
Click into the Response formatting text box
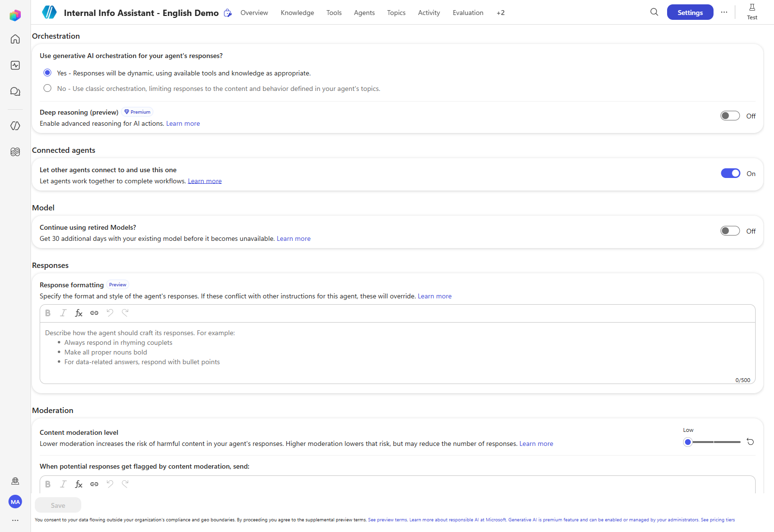[x=397, y=353]
